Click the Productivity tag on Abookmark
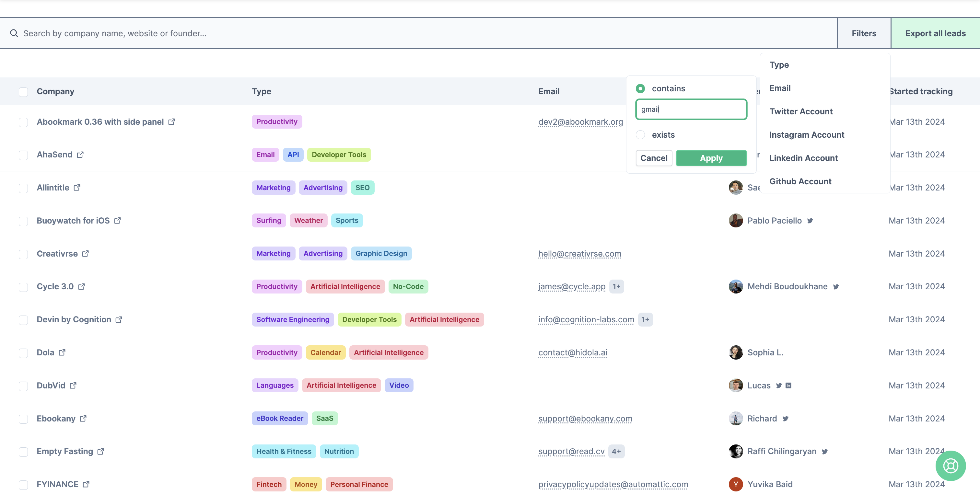This screenshot has height=495, width=980. [276, 122]
